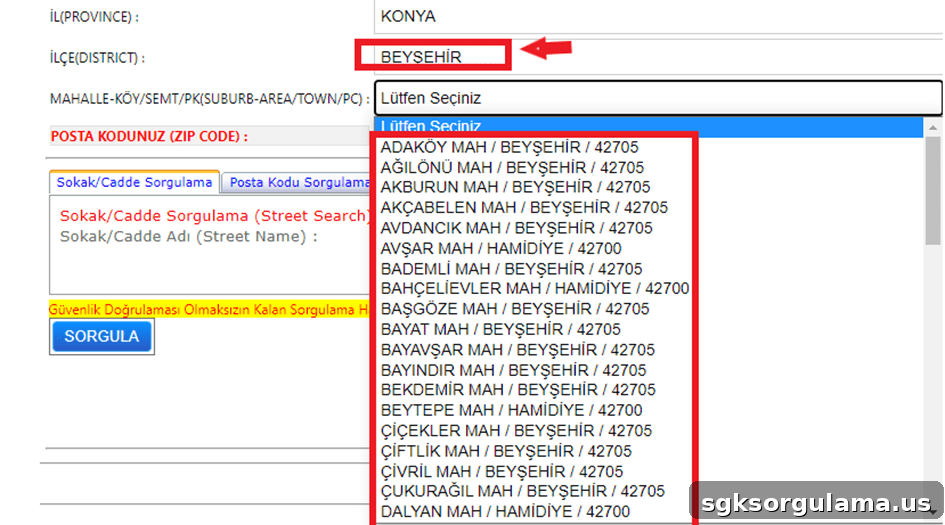Choose AVŞAR MAH / HAMİDİYE / 42700

648,248
